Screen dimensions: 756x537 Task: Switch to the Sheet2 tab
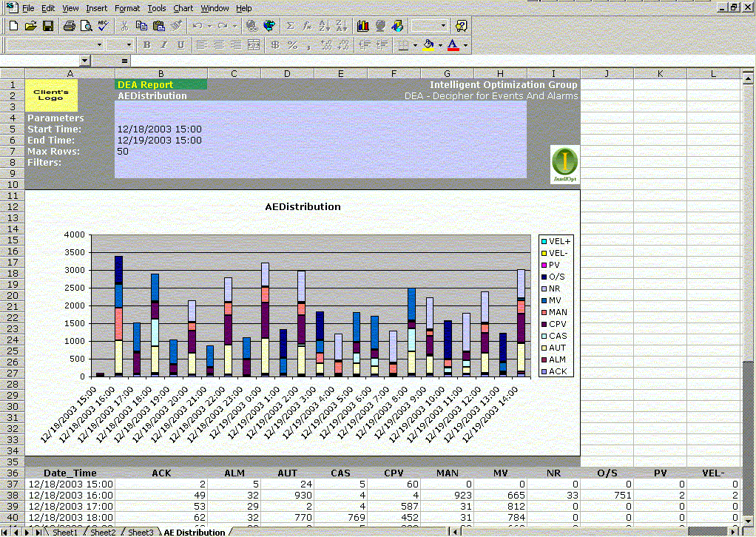(x=103, y=532)
